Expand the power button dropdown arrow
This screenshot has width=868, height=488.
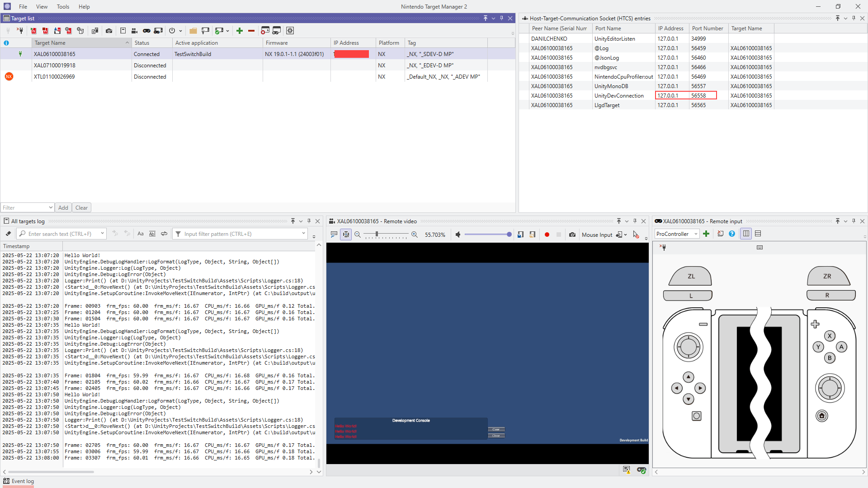coord(180,31)
